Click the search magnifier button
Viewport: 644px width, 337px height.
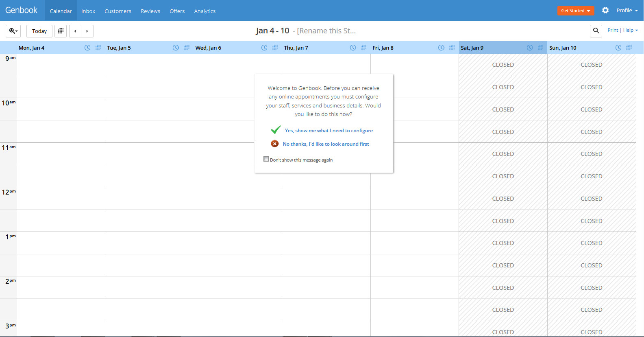point(596,31)
